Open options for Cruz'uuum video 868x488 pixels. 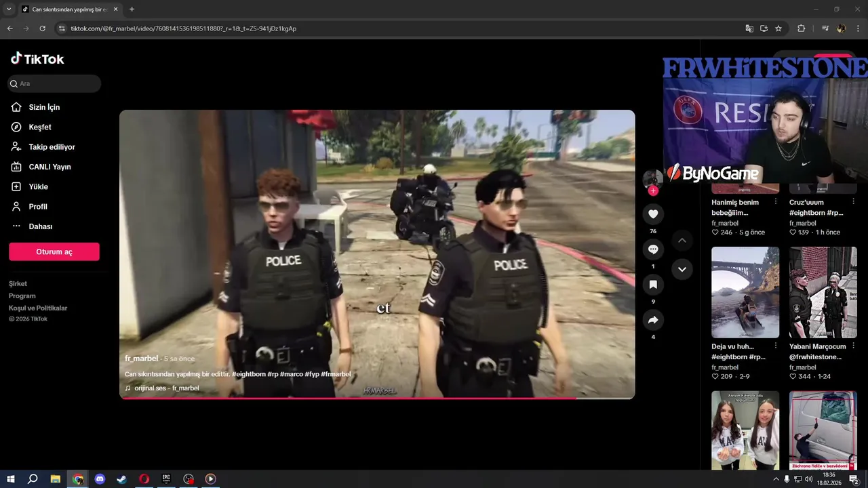(x=853, y=202)
